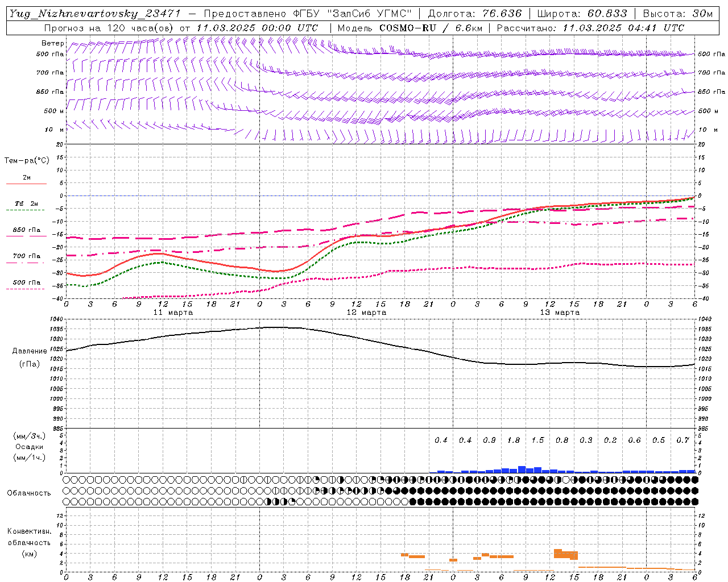Screen dimensions: 728x582
Task: Click the 700 гПа temperature legend line
Action: 26,262
